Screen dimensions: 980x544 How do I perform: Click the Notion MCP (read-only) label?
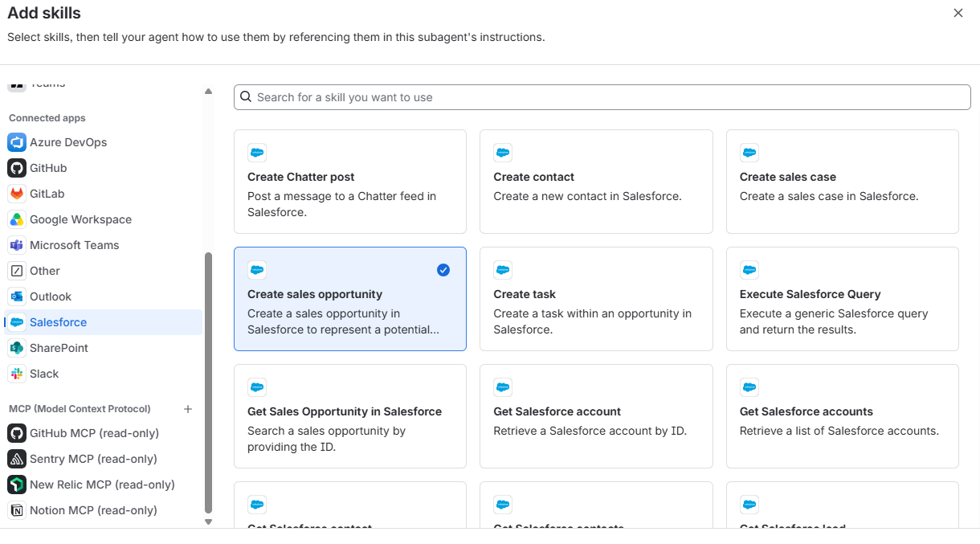(93, 510)
